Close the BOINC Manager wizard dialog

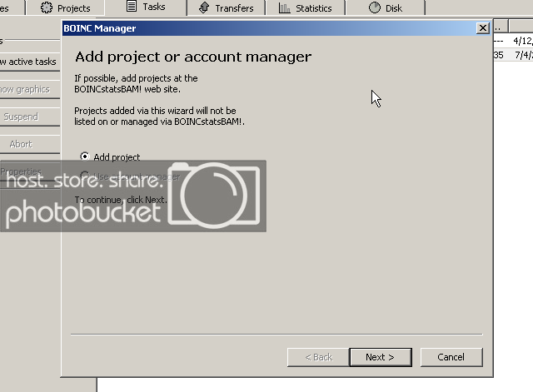pyautogui.click(x=482, y=28)
